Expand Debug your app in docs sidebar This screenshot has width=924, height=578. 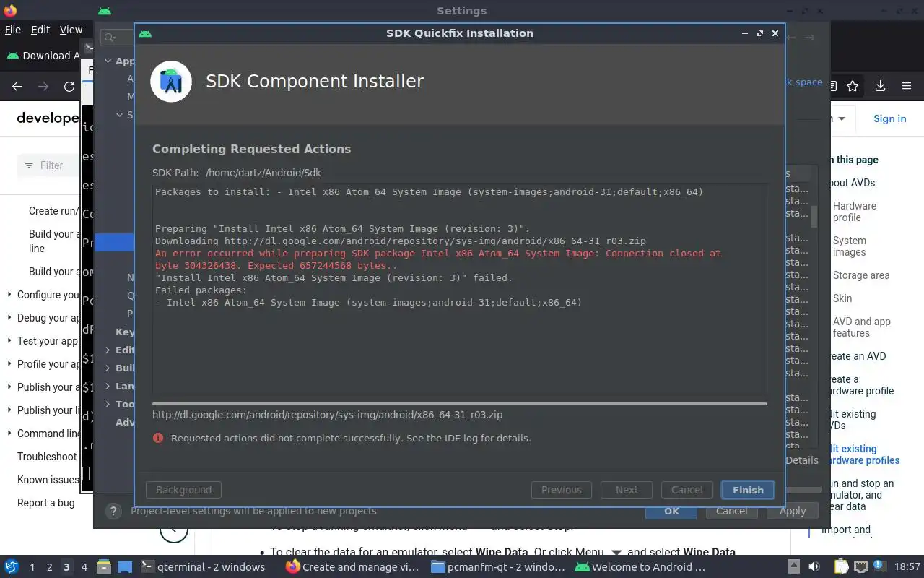click(x=9, y=318)
